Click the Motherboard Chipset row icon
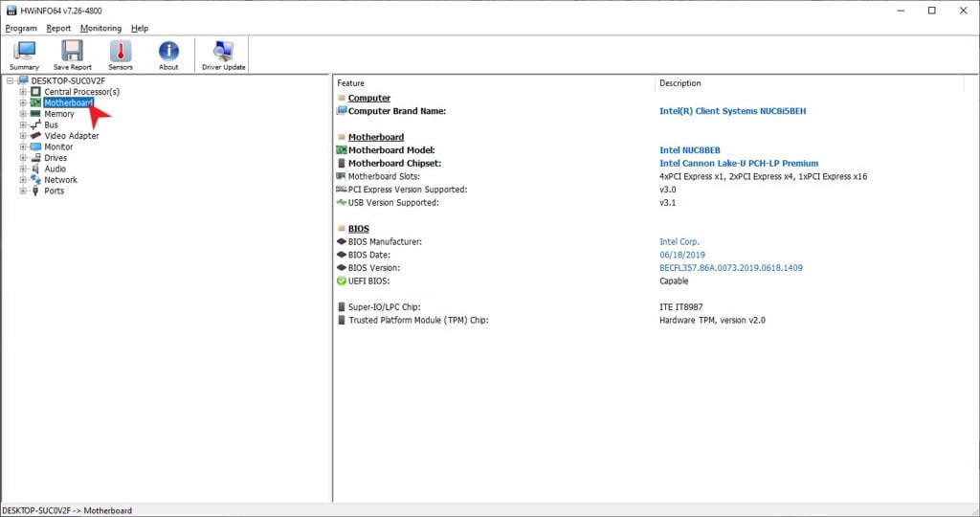980x517 pixels. 342,163
